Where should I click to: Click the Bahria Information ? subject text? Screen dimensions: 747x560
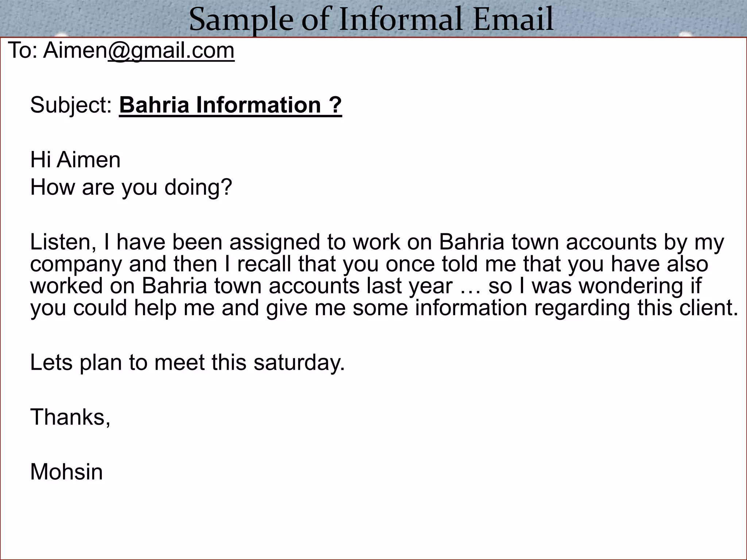[231, 105]
